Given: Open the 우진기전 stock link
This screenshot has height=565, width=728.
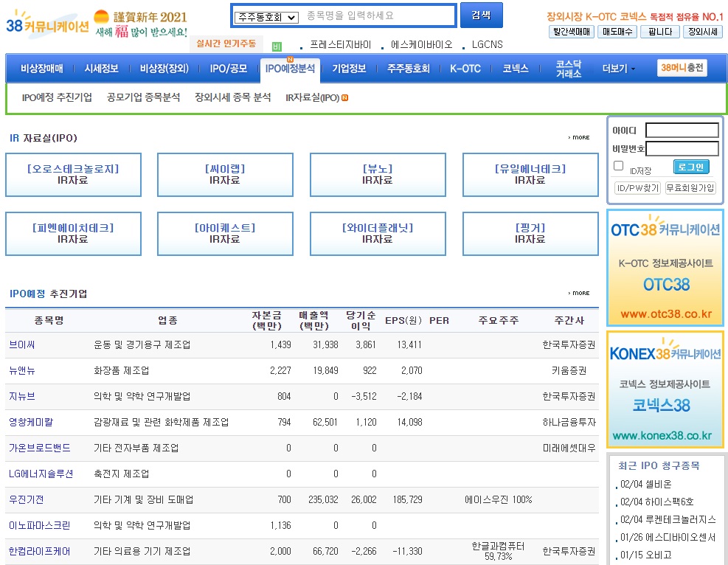Looking at the screenshot, I should tap(27, 499).
